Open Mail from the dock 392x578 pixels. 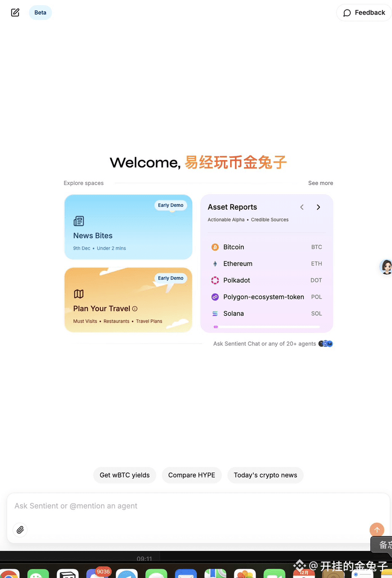coord(186,573)
